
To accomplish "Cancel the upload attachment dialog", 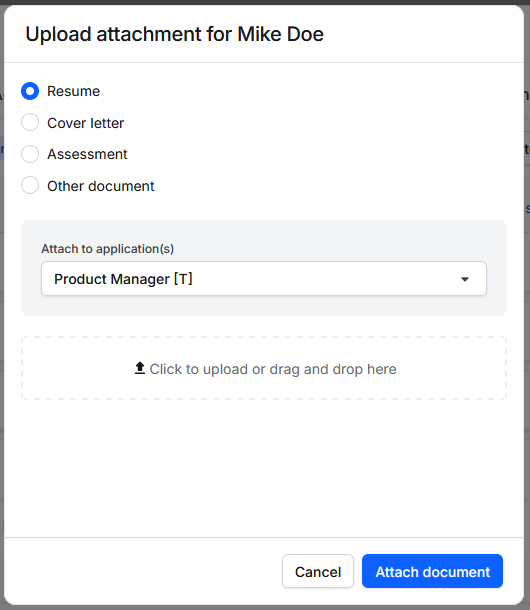I will point(318,571).
